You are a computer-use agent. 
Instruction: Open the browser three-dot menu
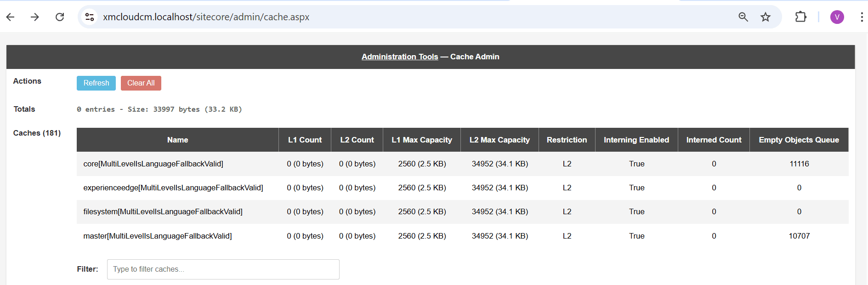(x=862, y=17)
